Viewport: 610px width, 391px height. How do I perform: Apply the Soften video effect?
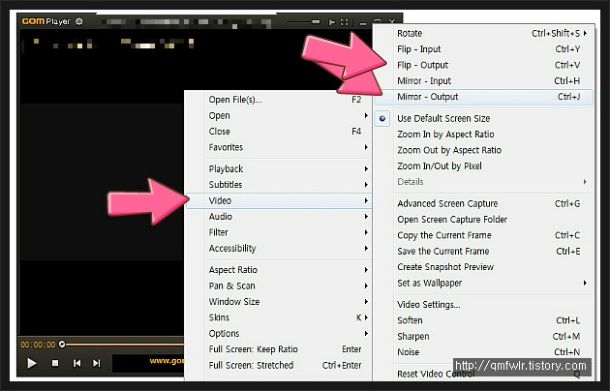point(484,321)
